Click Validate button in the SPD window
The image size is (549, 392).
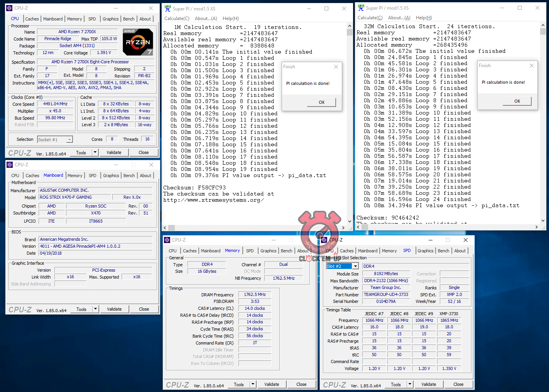pos(428,384)
